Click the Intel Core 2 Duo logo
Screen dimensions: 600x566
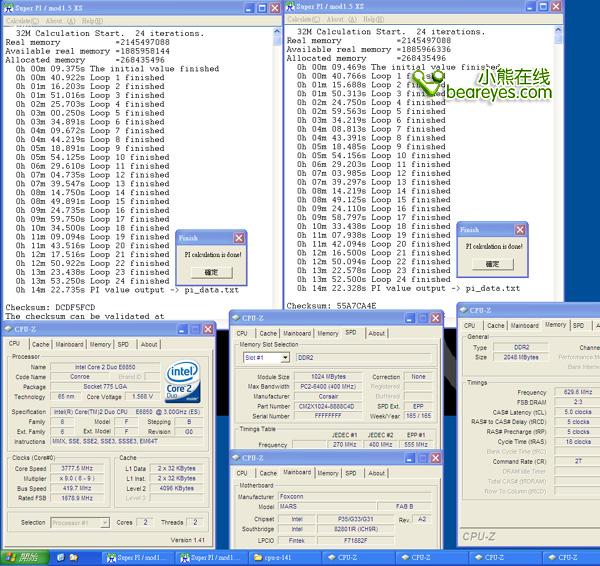[x=183, y=381]
